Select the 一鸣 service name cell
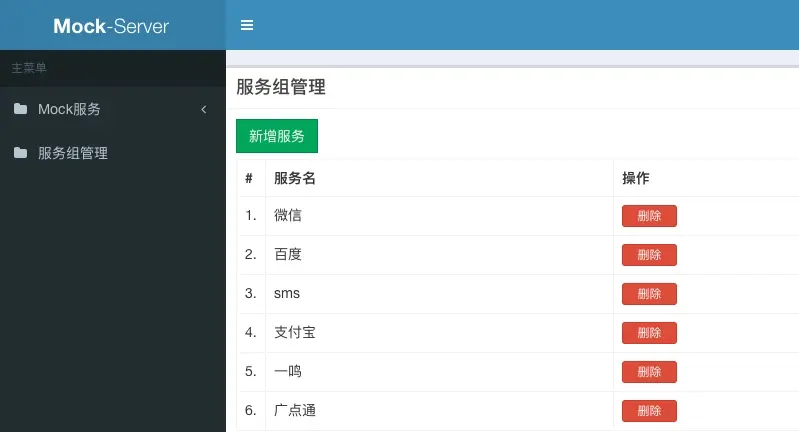799x432 pixels. [439, 372]
